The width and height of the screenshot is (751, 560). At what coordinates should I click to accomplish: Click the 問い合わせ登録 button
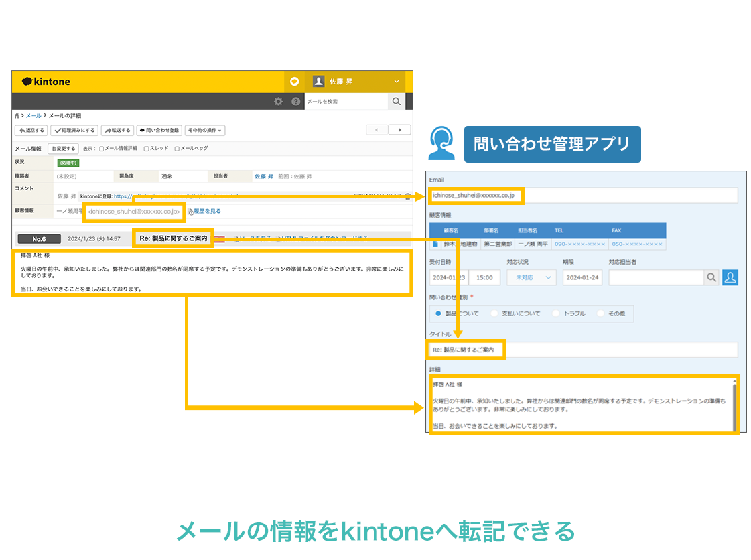[159, 131]
